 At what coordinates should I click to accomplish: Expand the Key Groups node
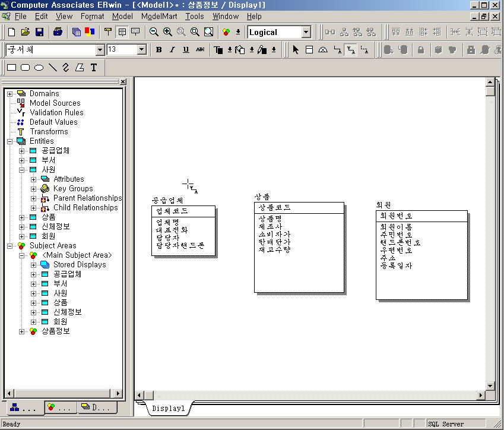33,189
